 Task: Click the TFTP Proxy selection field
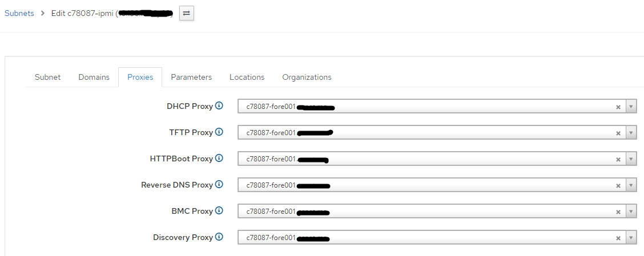tap(437, 133)
